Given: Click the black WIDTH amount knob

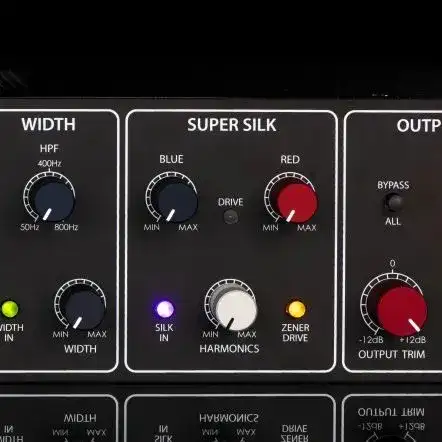Looking at the screenshot, I should (85, 310).
